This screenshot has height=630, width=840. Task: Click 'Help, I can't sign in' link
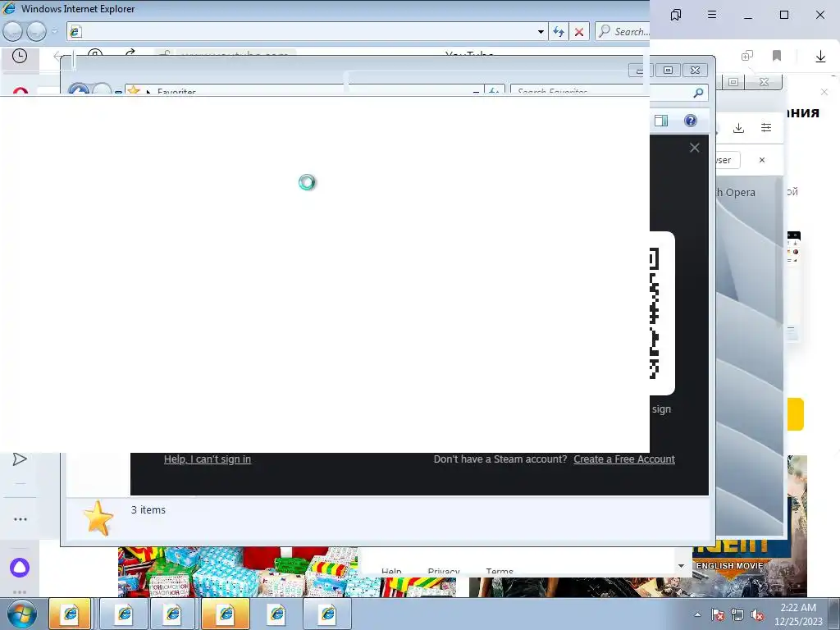coord(208,459)
